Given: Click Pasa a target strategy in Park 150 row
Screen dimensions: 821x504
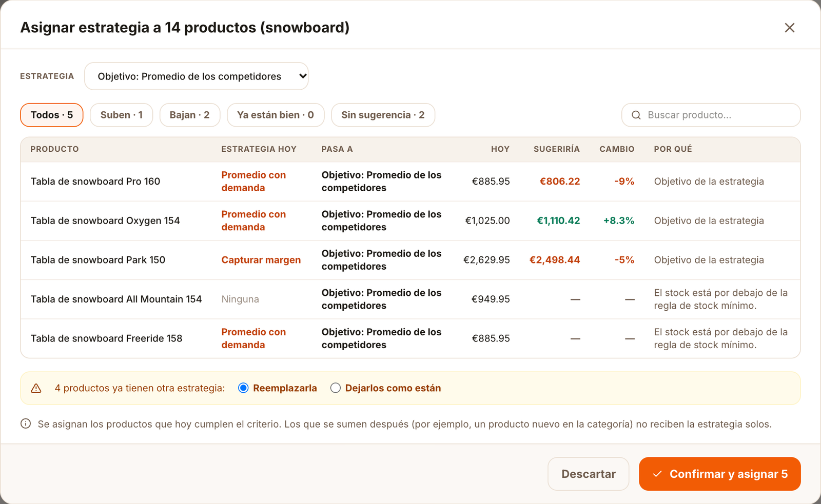Looking at the screenshot, I should (381, 260).
